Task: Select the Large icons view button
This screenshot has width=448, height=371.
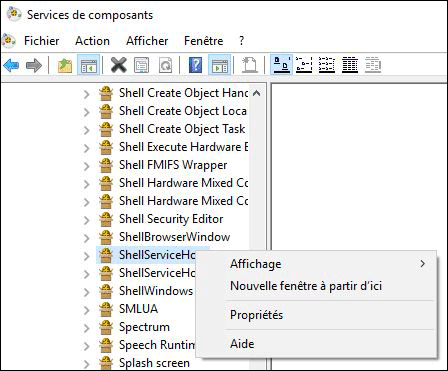Action: [x=281, y=65]
